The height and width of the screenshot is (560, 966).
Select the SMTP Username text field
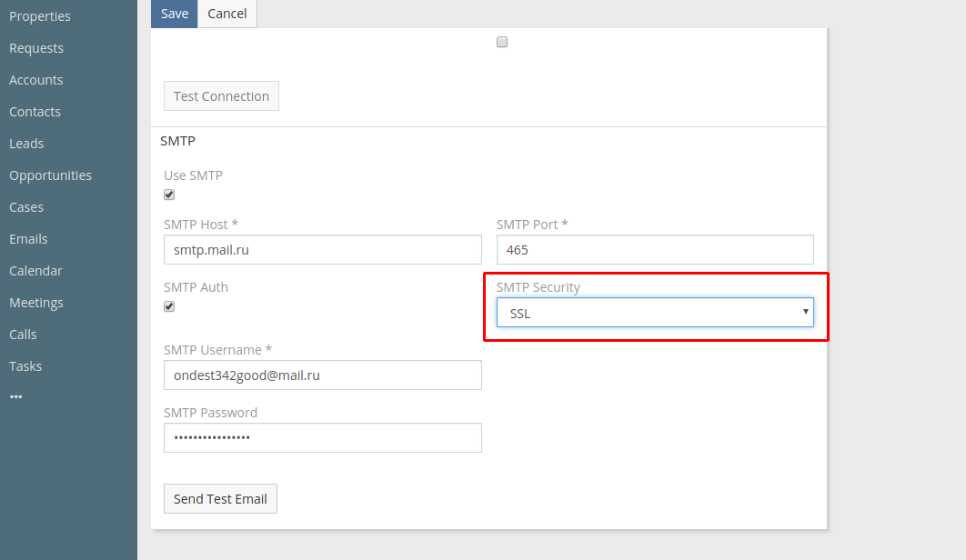point(322,375)
